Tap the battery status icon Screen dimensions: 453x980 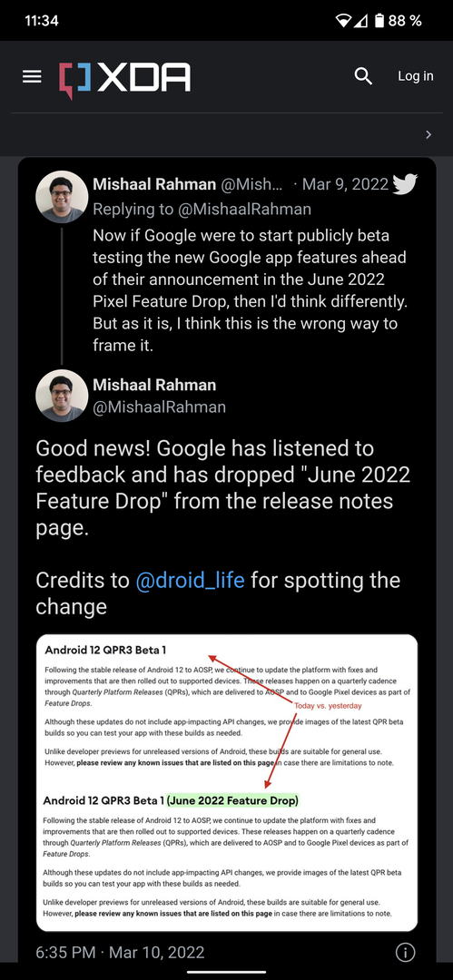[x=379, y=21]
